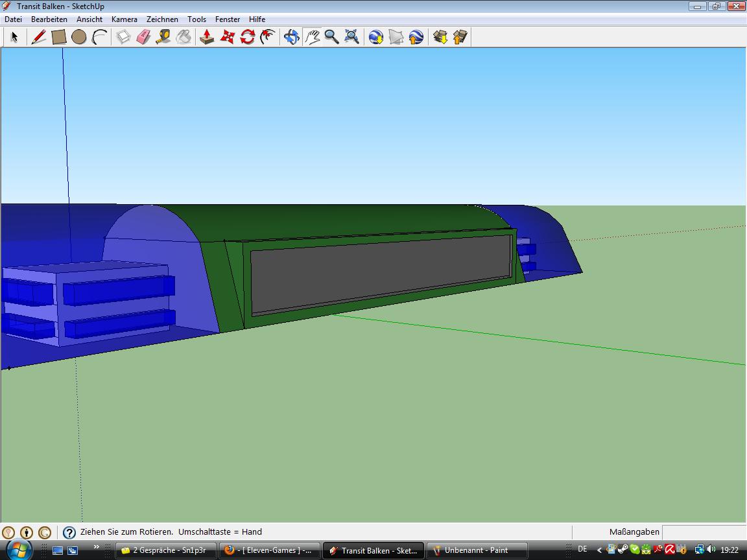The width and height of the screenshot is (747, 560).
Task: Open the Eleven-Games Firefox taskbar window
Action: point(270,550)
